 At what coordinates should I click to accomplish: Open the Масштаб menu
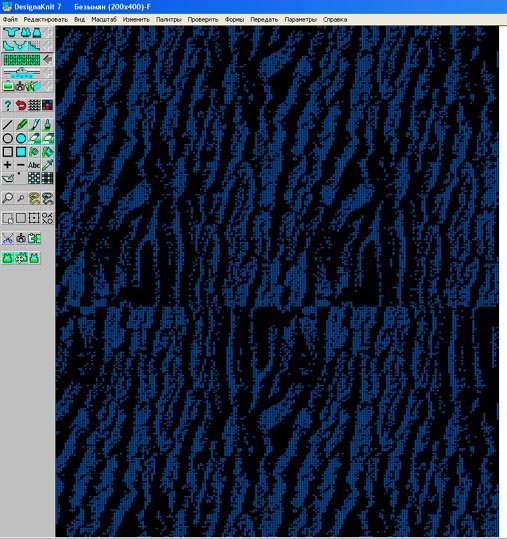pos(104,20)
